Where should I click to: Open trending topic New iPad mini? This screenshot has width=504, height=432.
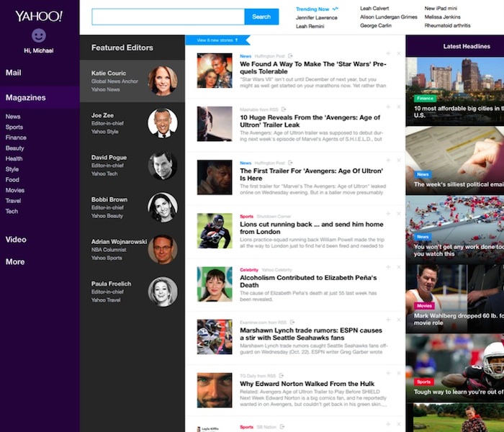(x=441, y=9)
